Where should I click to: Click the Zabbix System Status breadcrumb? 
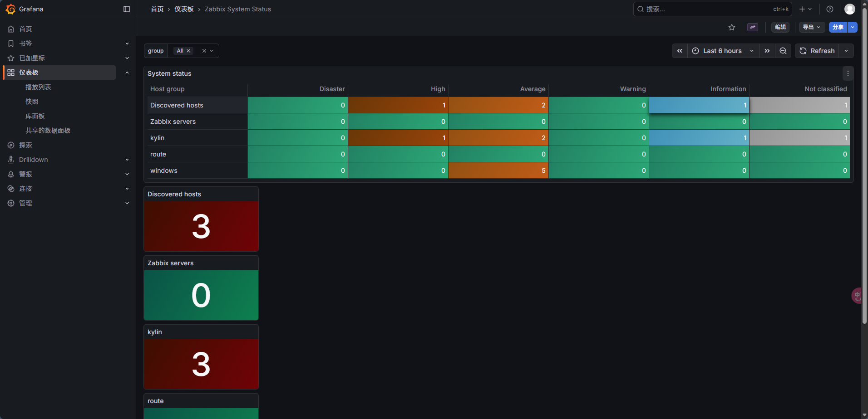(238, 9)
